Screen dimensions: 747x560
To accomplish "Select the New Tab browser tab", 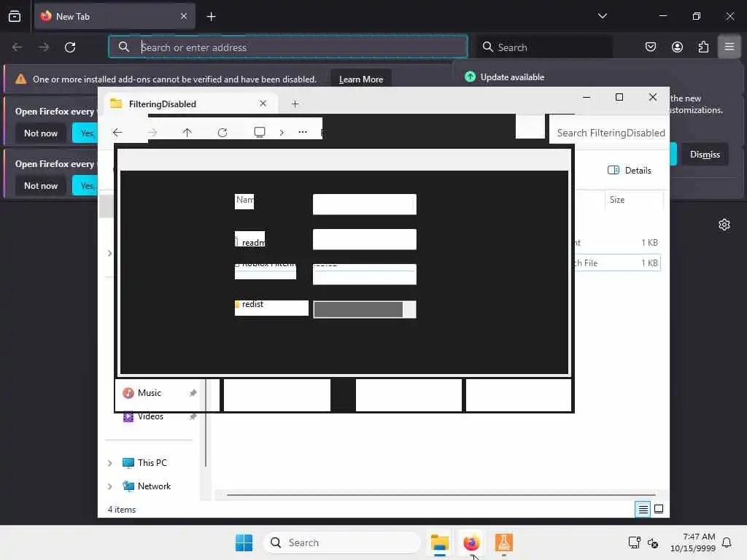I will pos(115,16).
